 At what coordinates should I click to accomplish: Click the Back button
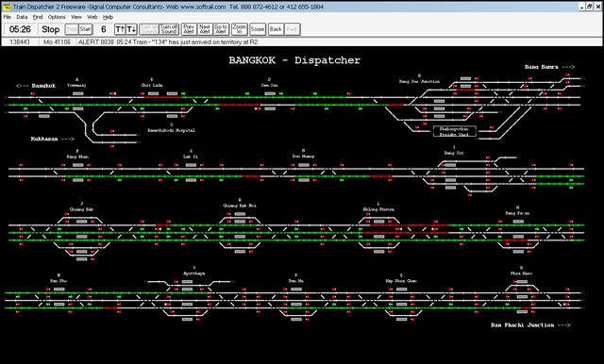(276, 29)
